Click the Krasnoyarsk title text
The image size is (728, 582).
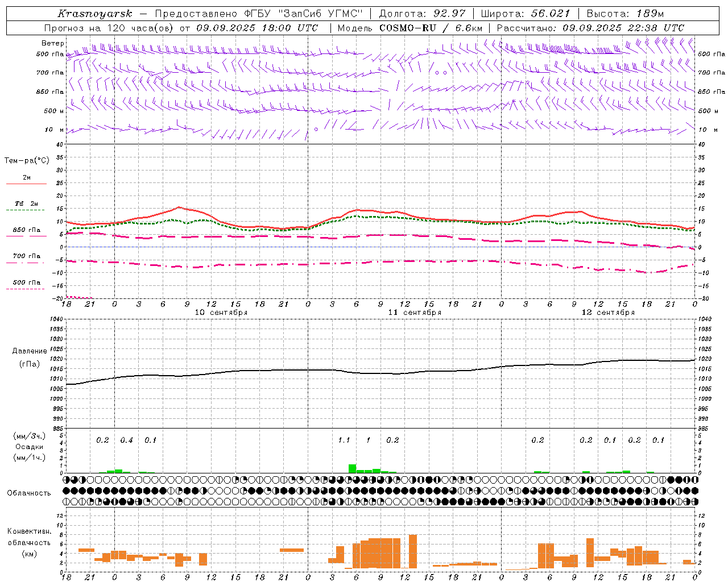pos(94,14)
